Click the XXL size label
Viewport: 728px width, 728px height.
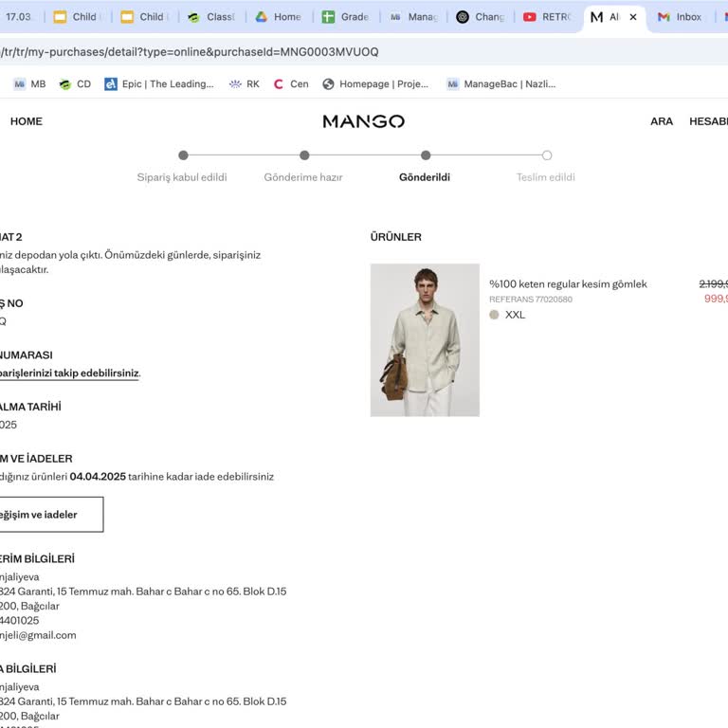(515, 315)
